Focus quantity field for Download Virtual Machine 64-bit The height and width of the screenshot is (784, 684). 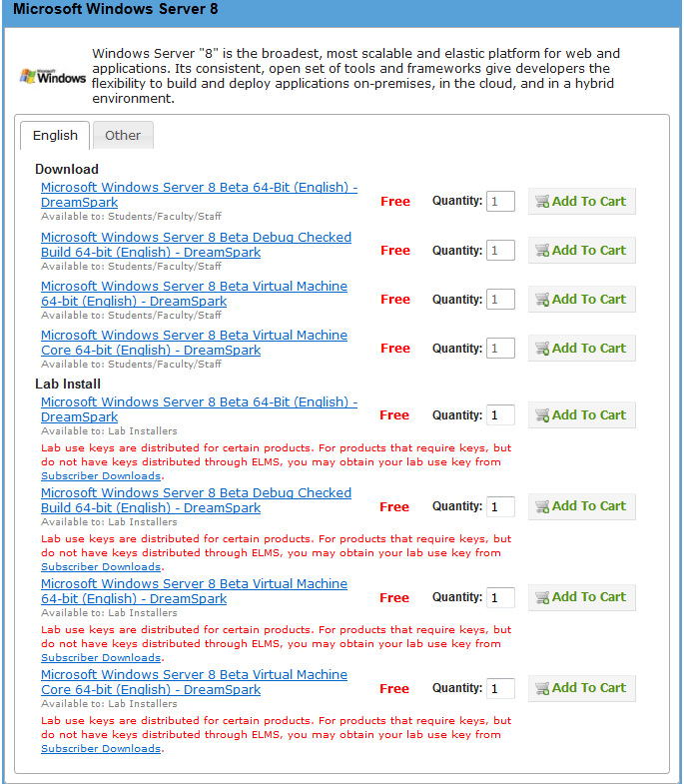click(500, 300)
